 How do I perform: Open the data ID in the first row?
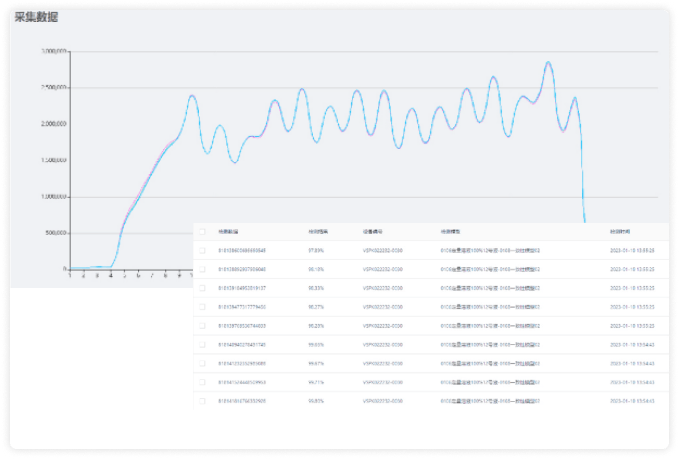pos(242,250)
